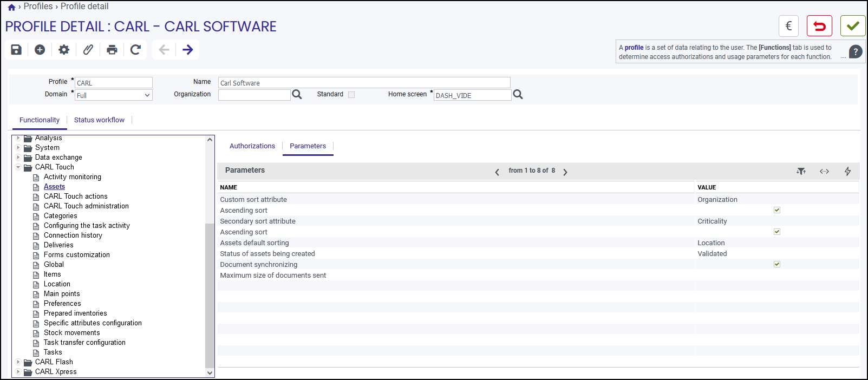Click the refresh arrow icon
The image size is (868, 380).
135,50
